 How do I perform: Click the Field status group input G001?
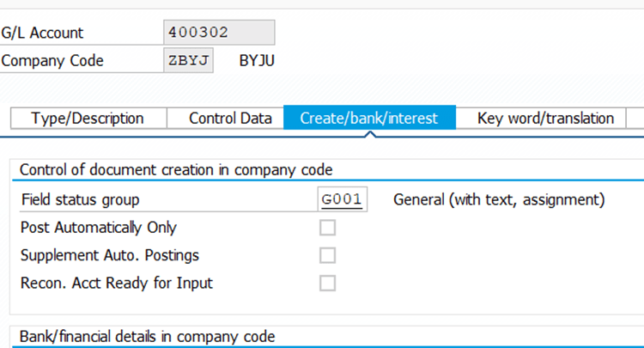click(343, 200)
